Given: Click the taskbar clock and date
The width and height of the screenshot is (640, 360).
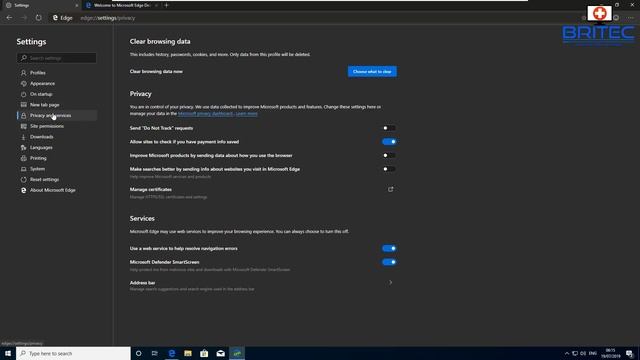Looking at the screenshot, I should click(x=611, y=353).
